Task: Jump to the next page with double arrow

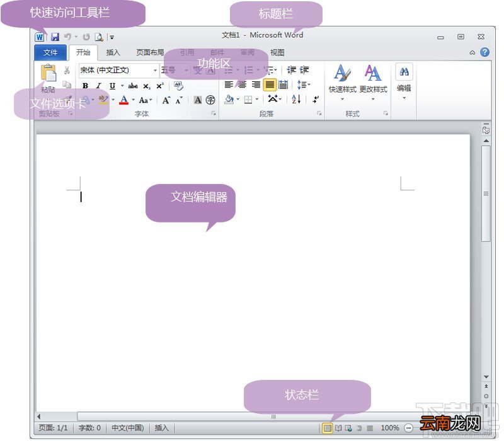Action: (486, 406)
